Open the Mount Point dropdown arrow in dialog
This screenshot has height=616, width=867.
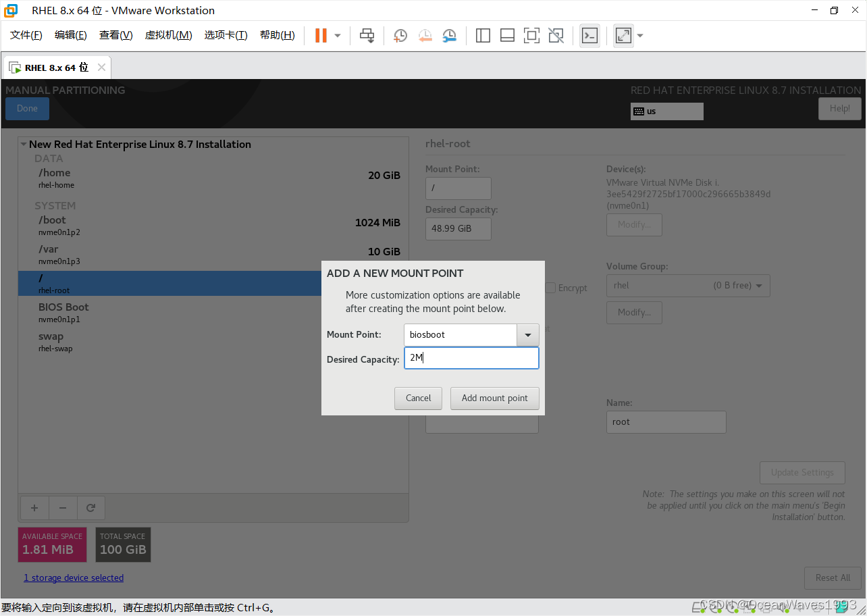click(528, 335)
